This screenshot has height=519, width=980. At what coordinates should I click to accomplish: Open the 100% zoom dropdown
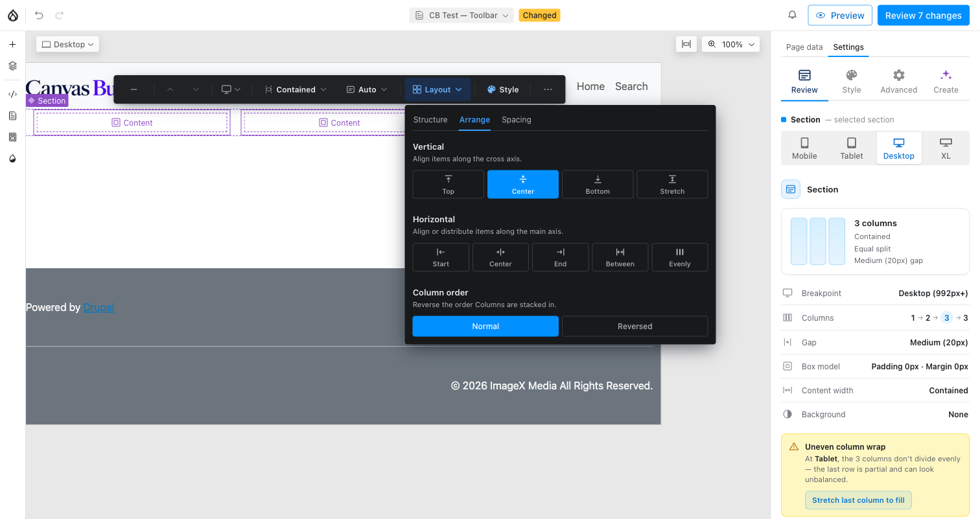tap(731, 44)
